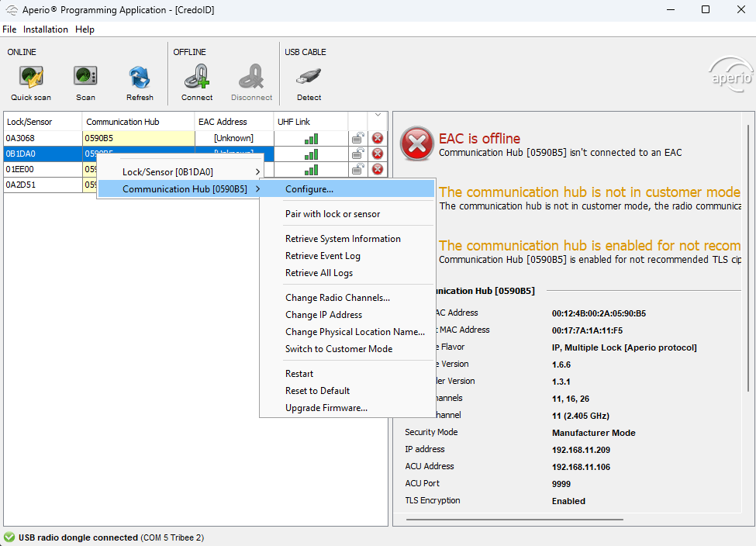Viewport: 756px width, 546px height.
Task: Click the red error icon in row 0B1DA0
Action: tap(378, 154)
